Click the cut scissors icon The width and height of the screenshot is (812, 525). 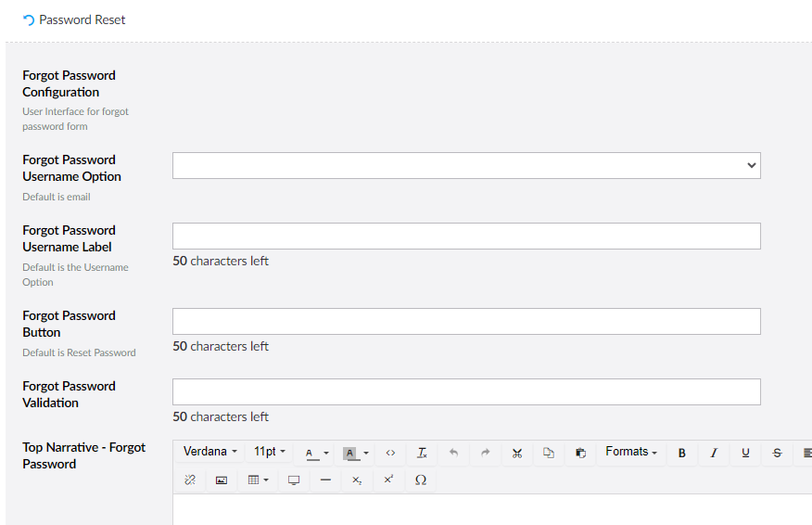(x=517, y=453)
